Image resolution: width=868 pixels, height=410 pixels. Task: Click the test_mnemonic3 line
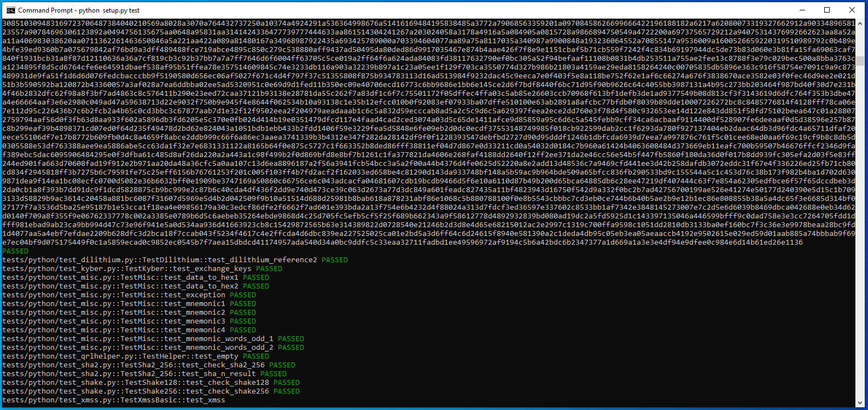pos(129,321)
